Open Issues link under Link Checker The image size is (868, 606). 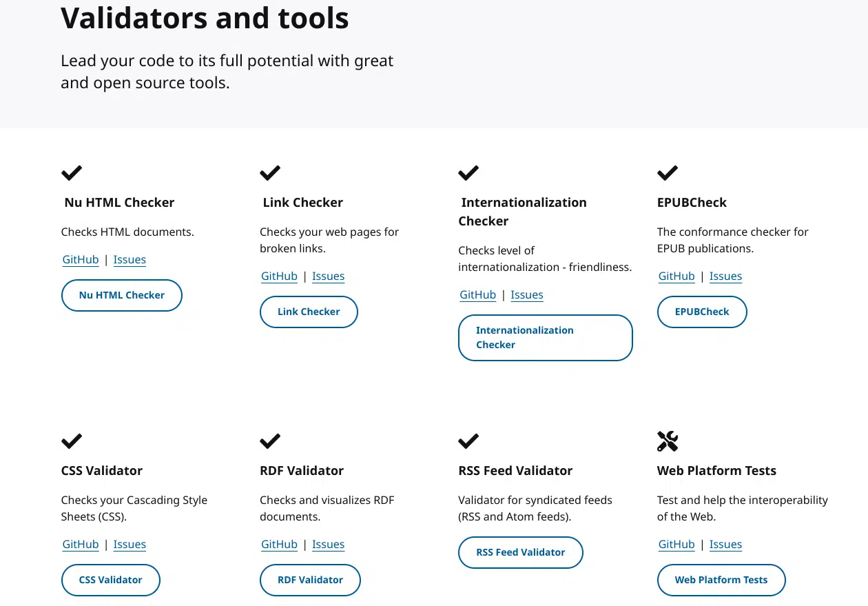coord(328,276)
